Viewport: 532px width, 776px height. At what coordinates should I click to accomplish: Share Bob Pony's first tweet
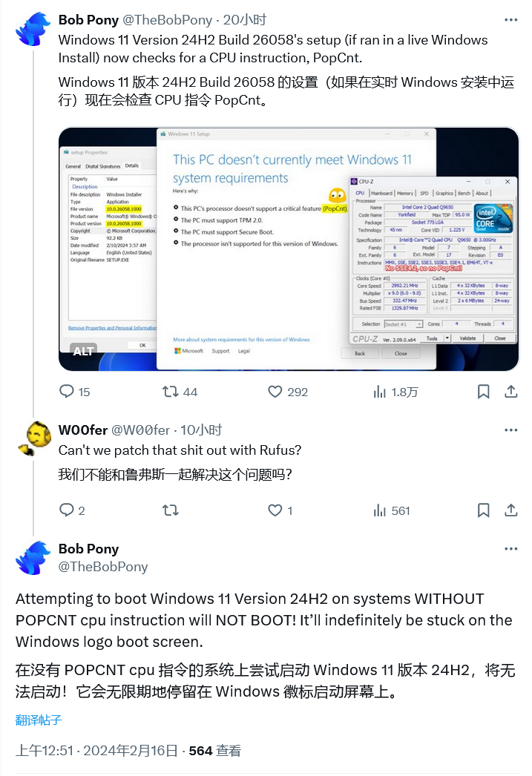(511, 392)
